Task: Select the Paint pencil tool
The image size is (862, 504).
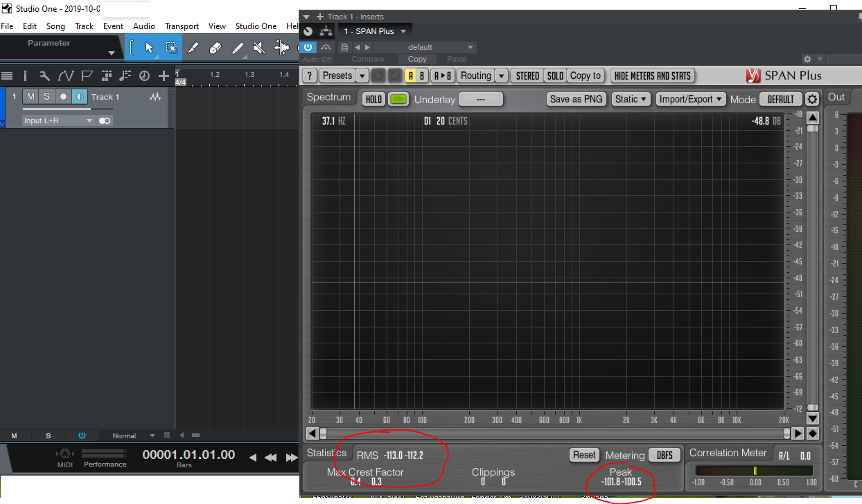Action: click(x=237, y=48)
